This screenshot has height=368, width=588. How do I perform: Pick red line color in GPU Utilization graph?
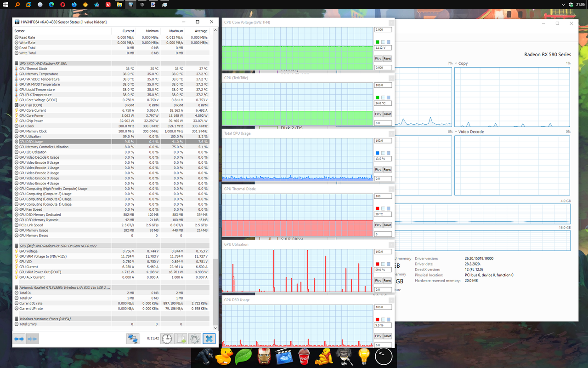(378, 264)
